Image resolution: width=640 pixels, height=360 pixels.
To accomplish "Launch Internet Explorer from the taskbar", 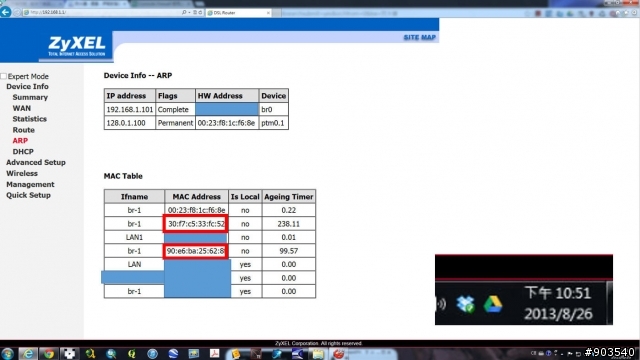I will coord(28,353).
